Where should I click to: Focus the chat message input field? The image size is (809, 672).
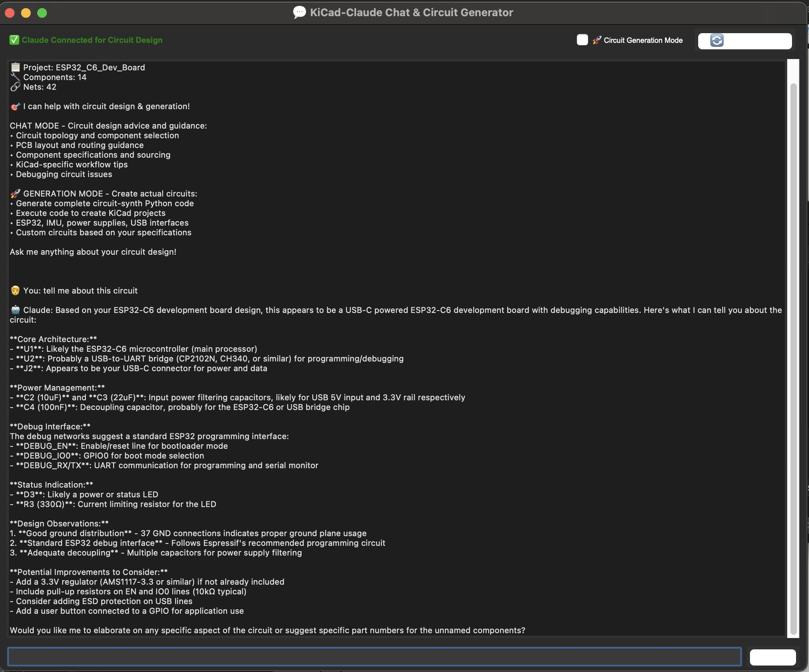[x=374, y=657]
